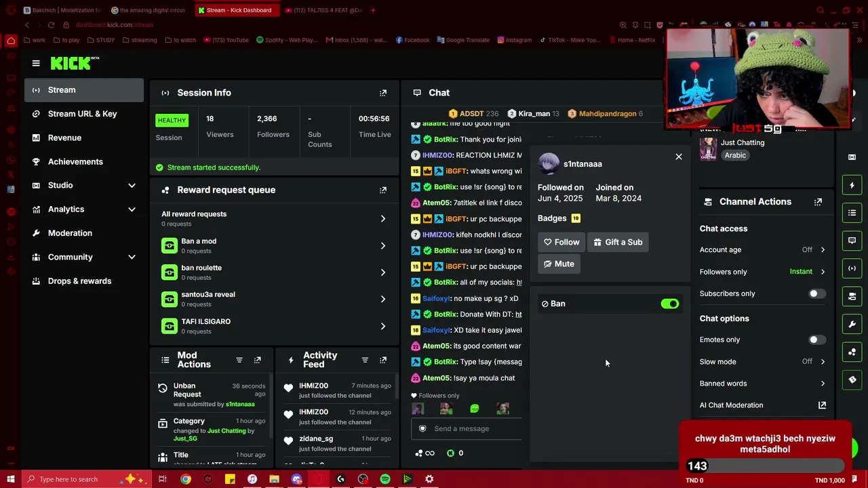This screenshot has width=868, height=488.
Task: Switch to the Bakchich Monetization tab
Action: 61,10
